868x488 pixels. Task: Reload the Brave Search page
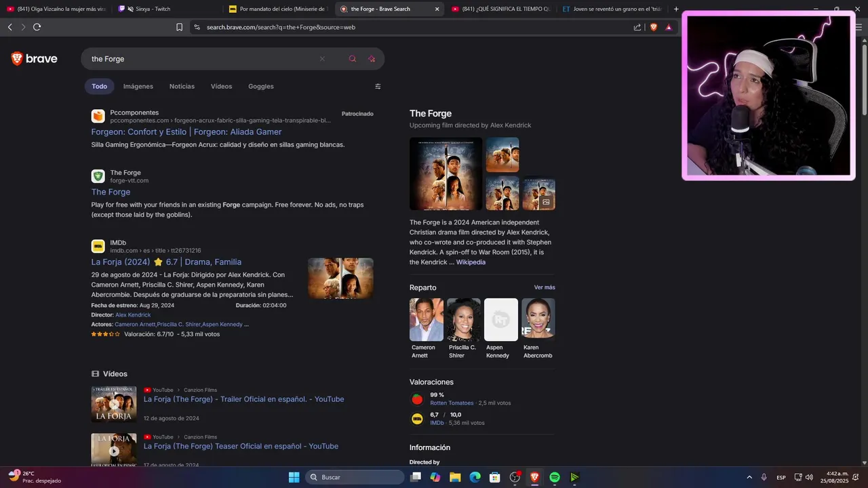[x=37, y=27]
